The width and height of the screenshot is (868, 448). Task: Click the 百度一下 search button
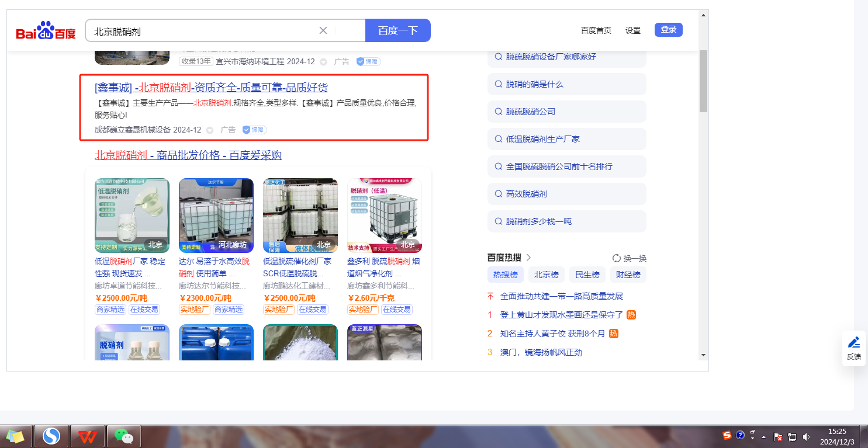(x=398, y=30)
